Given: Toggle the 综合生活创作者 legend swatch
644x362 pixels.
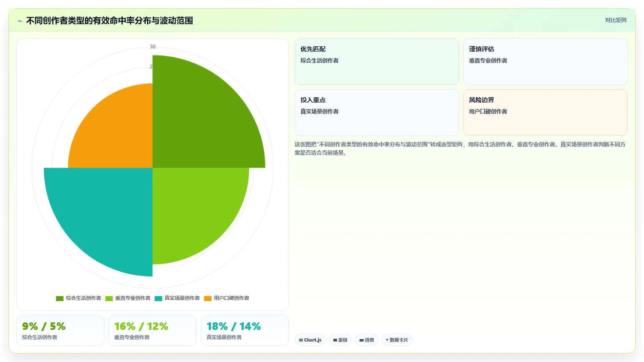Looking at the screenshot, I should [60, 298].
